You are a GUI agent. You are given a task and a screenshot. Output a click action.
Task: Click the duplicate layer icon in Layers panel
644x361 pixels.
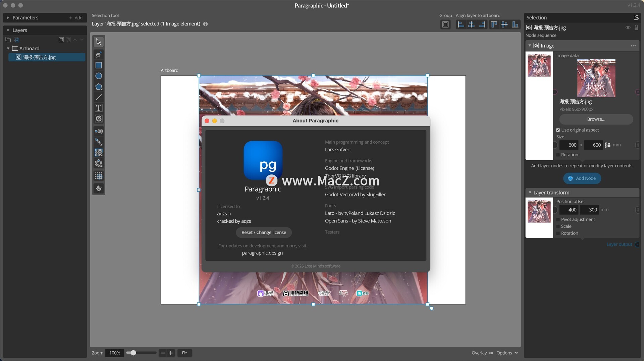click(16, 40)
